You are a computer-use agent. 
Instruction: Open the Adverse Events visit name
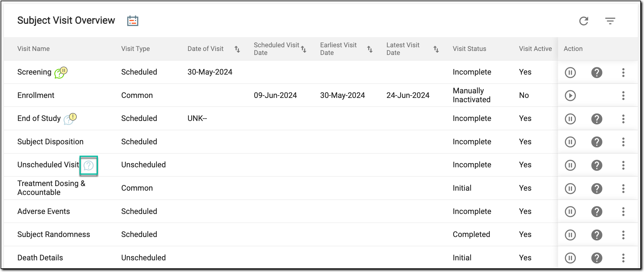pyautogui.click(x=44, y=212)
